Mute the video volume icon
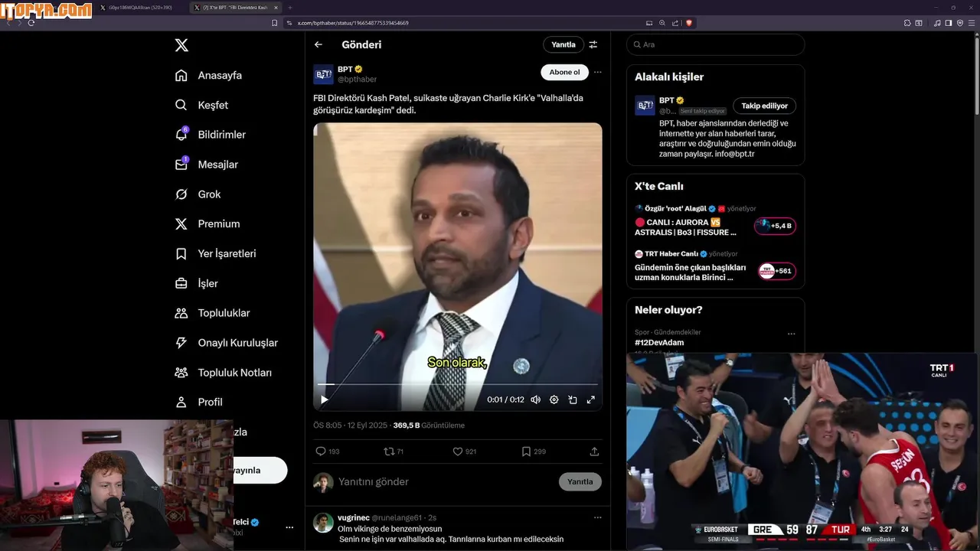This screenshot has height=551, width=980. point(536,399)
